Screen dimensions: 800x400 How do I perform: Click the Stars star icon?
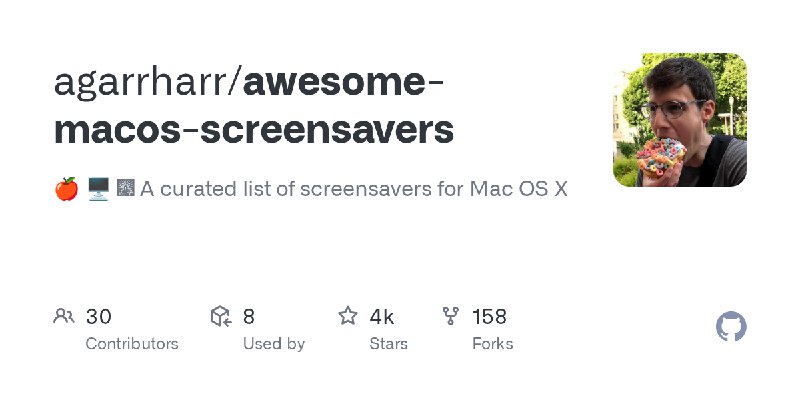tap(348, 317)
